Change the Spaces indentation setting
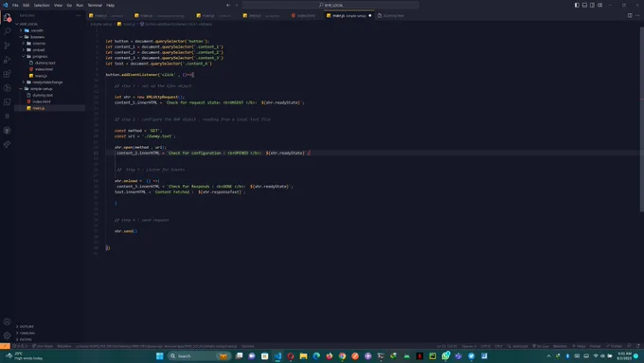The width and height of the screenshot is (644, 363). coord(469,346)
